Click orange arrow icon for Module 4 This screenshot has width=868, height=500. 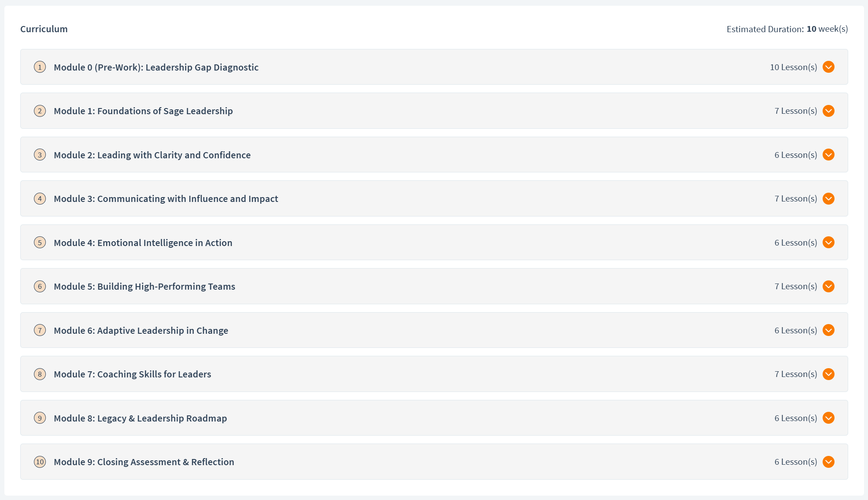tap(828, 243)
